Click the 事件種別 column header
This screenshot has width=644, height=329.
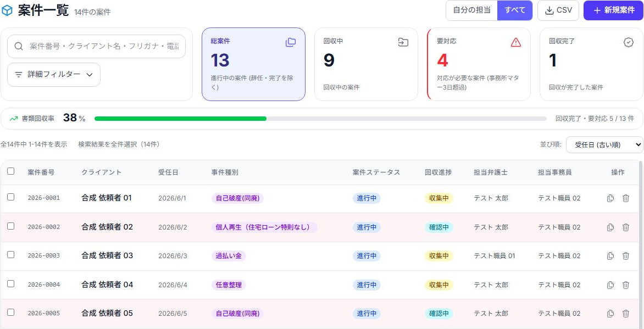coord(225,172)
